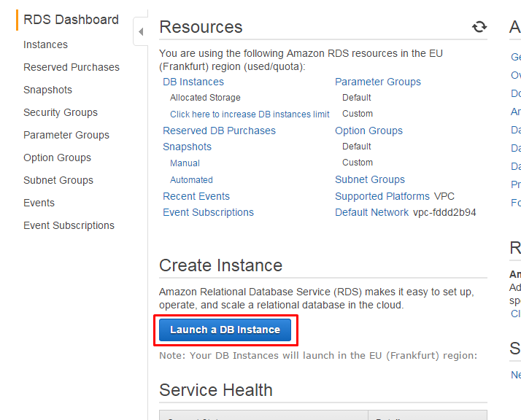Open Snapshots in the sidebar
Viewport: 521px width, 420px height.
[x=48, y=90]
